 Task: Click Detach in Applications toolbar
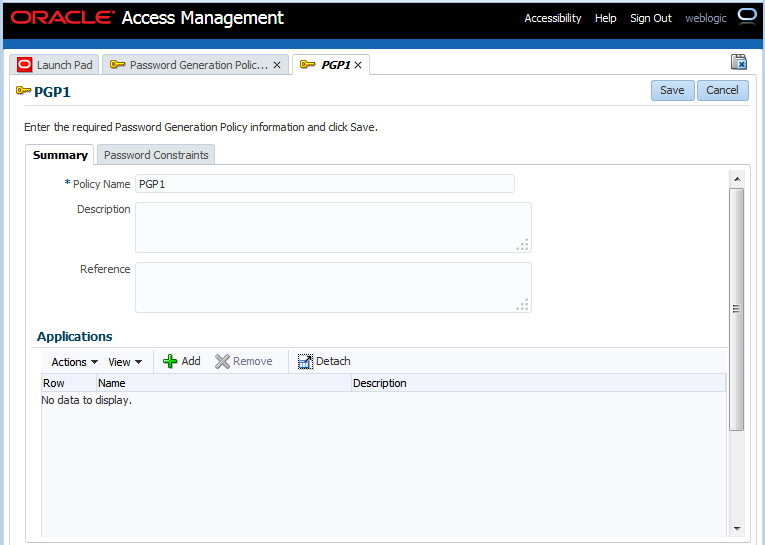(324, 362)
